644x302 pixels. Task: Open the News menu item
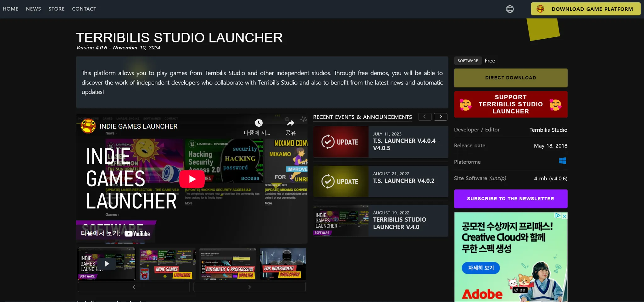[x=33, y=9]
